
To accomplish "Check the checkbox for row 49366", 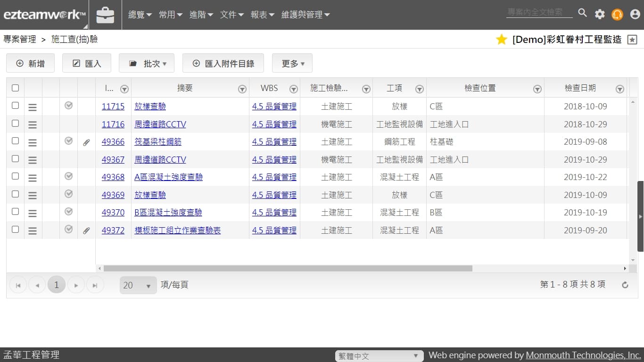I will tap(15, 141).
